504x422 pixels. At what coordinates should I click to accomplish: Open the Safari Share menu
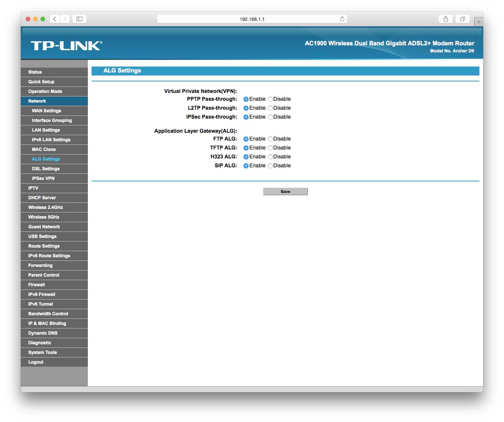446,19
